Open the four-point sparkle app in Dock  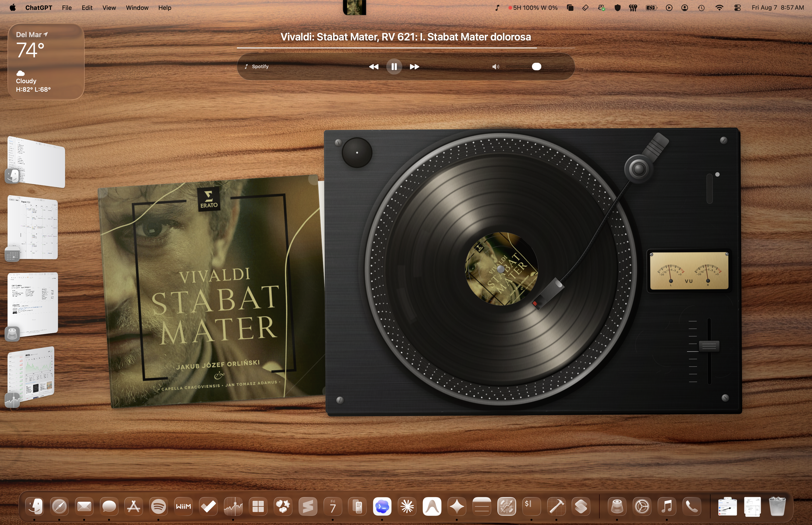pos(457,506)
